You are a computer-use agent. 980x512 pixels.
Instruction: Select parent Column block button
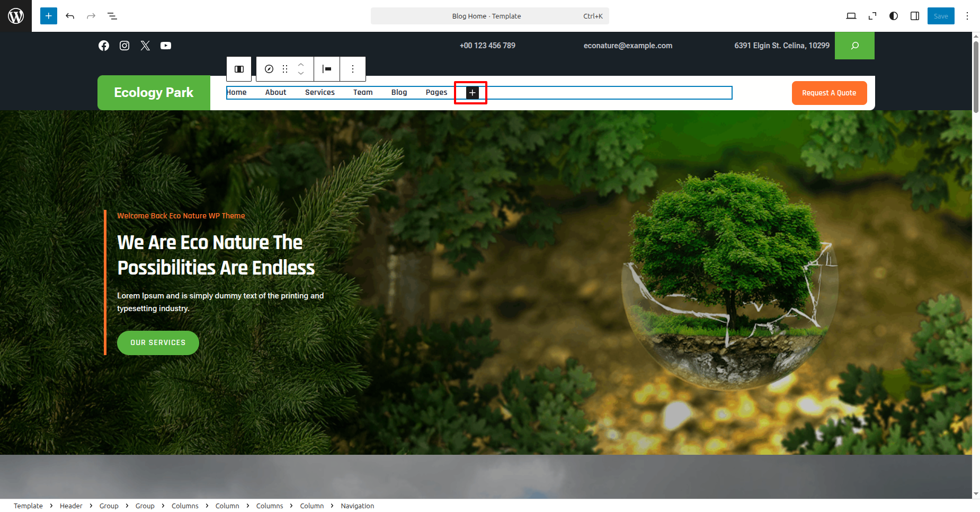point(239,69)
